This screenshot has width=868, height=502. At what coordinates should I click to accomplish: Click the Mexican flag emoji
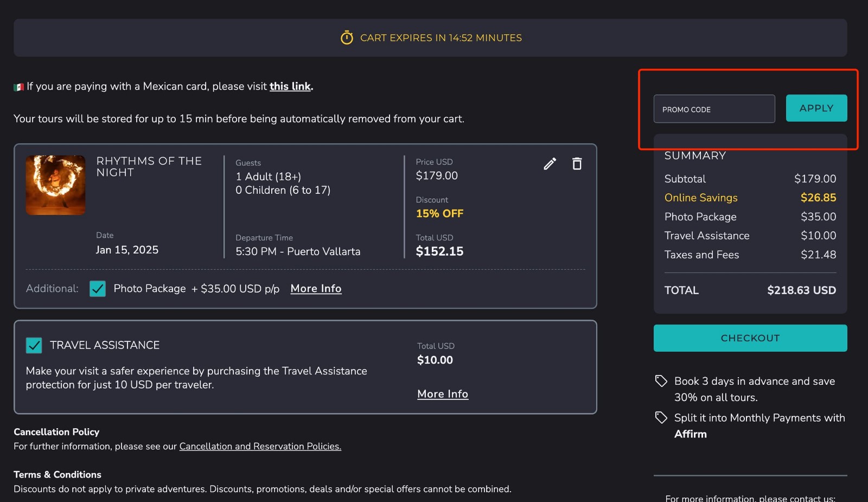pos(18,86)
